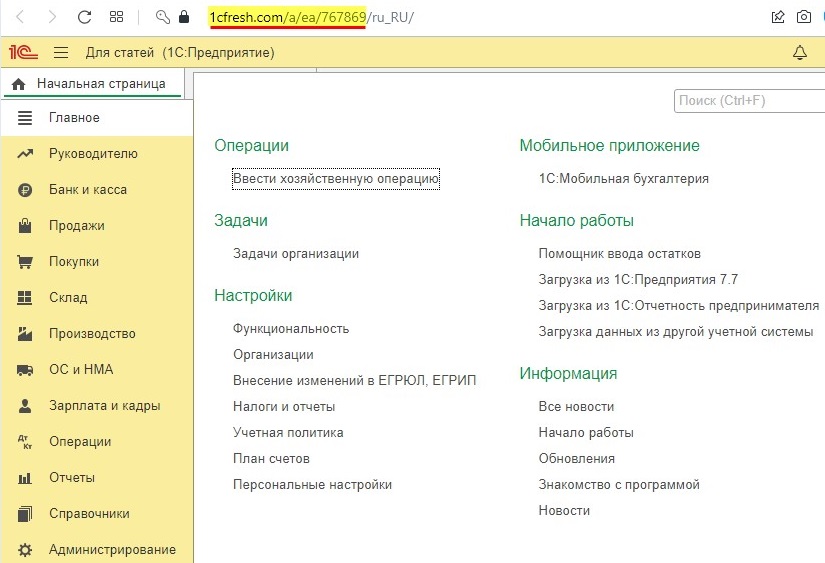Click the 1cfresh.com URL in address bar
Screen dimensions: 825x563
(311, 17)
